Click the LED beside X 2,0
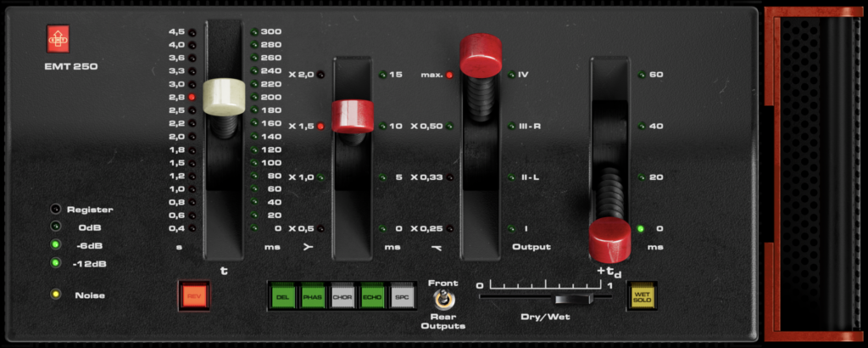 [x=320, y=74]
